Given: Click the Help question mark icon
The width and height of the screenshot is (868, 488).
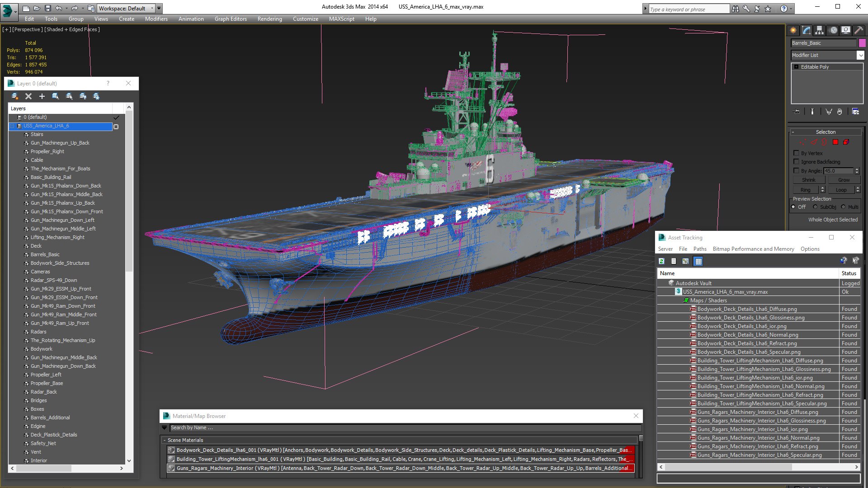Looking at the screenshot, I should tap(784, 9).
